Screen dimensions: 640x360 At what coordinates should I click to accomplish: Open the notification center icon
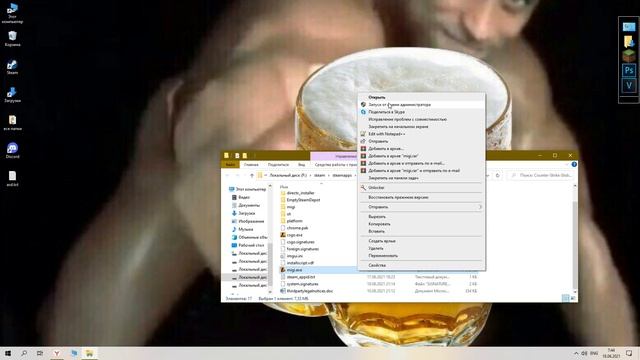[629, 353]
